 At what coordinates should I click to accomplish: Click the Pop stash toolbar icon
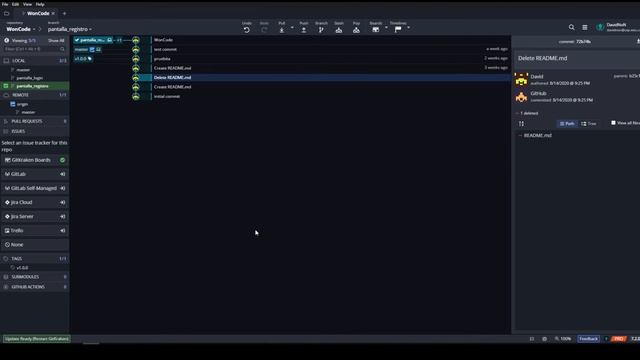point(356,30)
